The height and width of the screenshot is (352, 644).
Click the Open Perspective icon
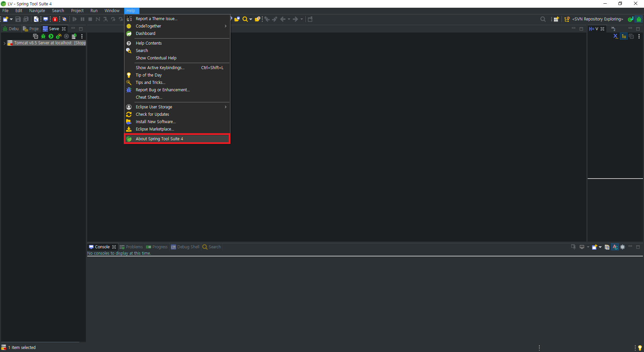[x=556, y=19]
